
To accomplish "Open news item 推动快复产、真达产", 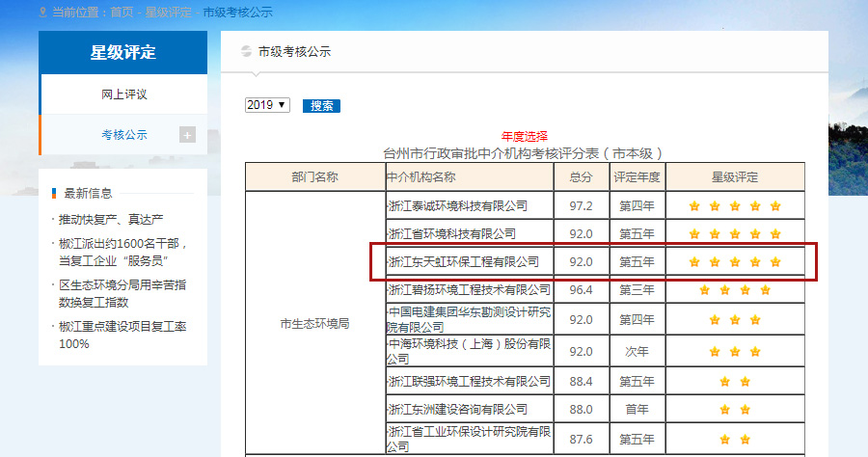I will pyautogui.click(x=111, y=219).
